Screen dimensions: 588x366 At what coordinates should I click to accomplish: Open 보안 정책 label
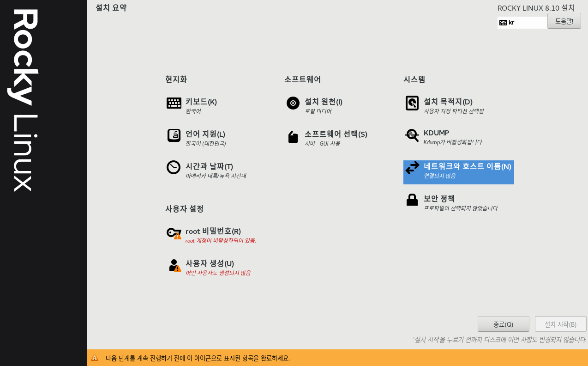pos(439,199)
